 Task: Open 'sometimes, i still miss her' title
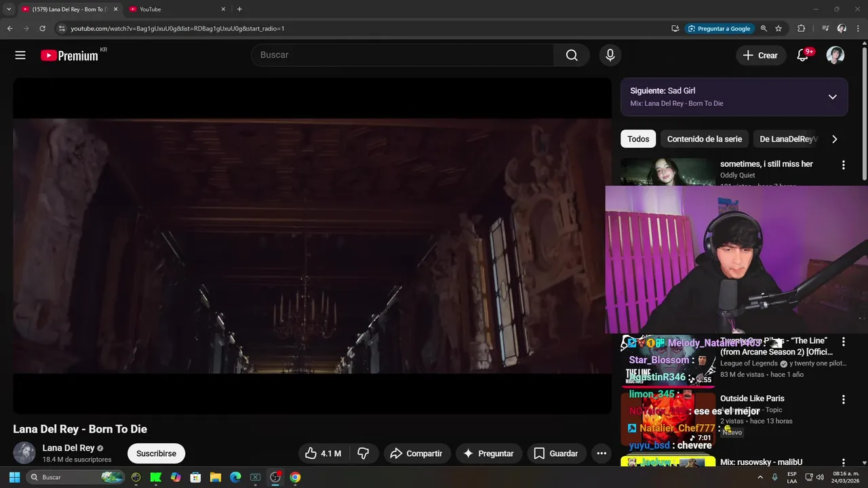tap(766, 164)
